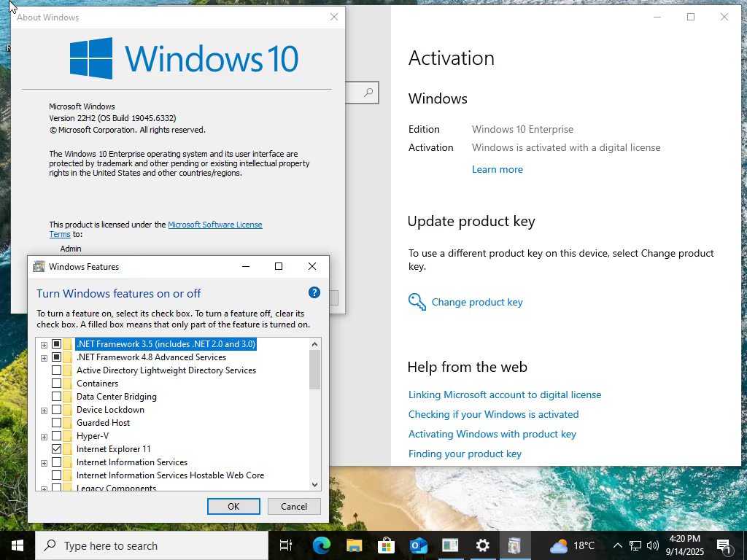Open the Start menu

(18, 545)
